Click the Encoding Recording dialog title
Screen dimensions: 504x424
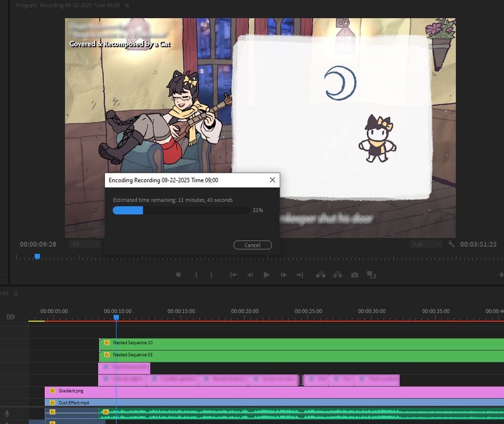point(163,180)
